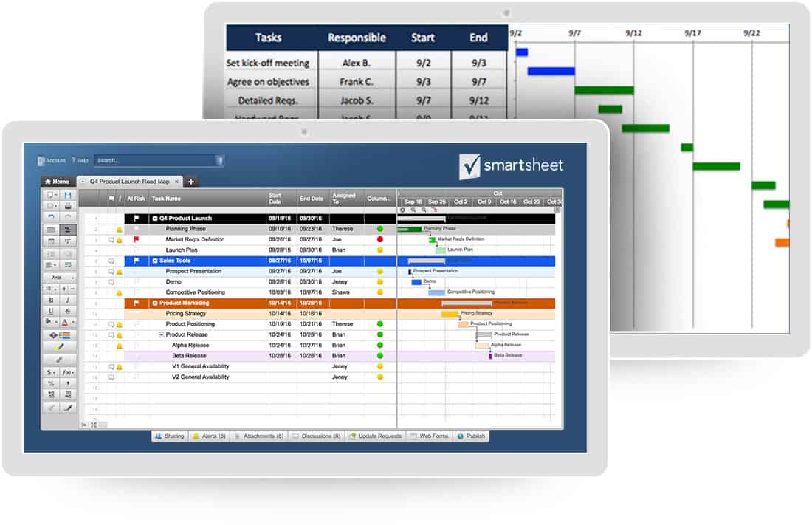Open the Arial font dropdown
This screenshot has height=525, width=812.
tap(60, 278)
